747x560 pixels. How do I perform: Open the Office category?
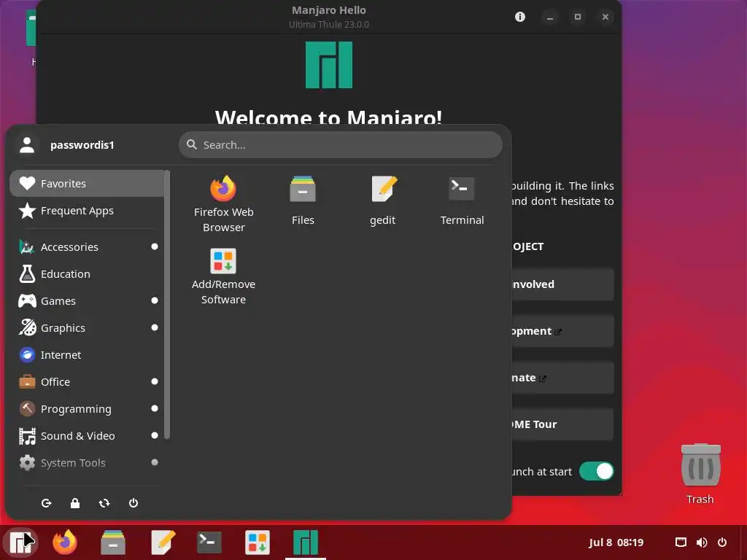point(87,382)
